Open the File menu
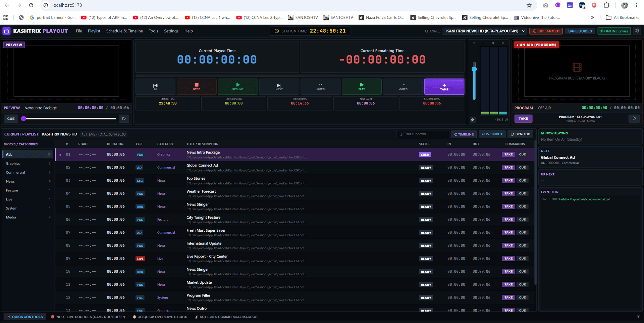Screen dimensions: 644x323 (79, 31)
